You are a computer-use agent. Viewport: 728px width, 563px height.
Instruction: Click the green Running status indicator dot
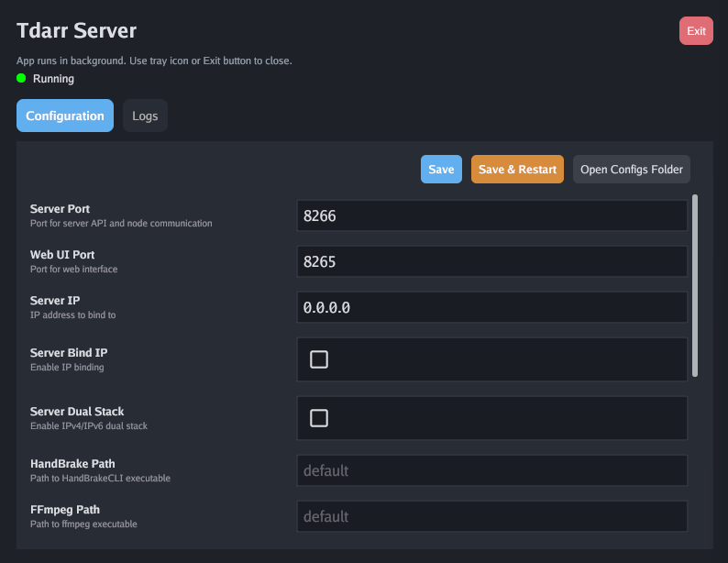pyautogui.click(x=21, y=79)
